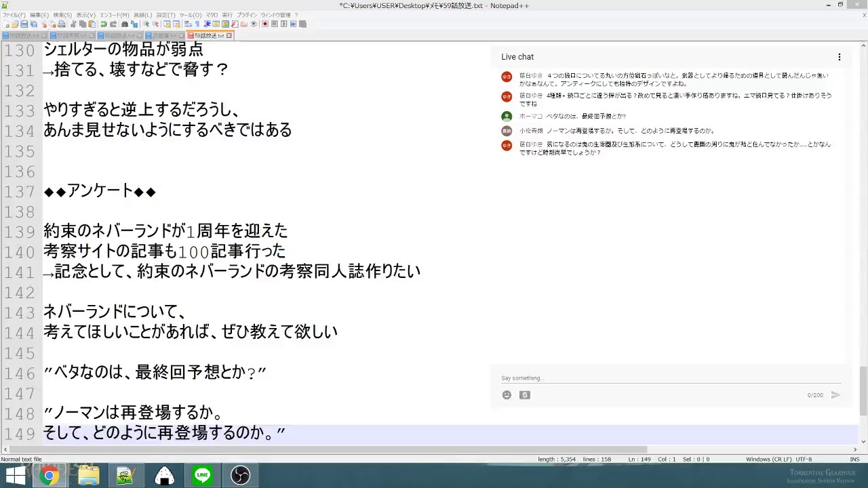
Task: Open the Windows Start menu
Action: (15, 476)
